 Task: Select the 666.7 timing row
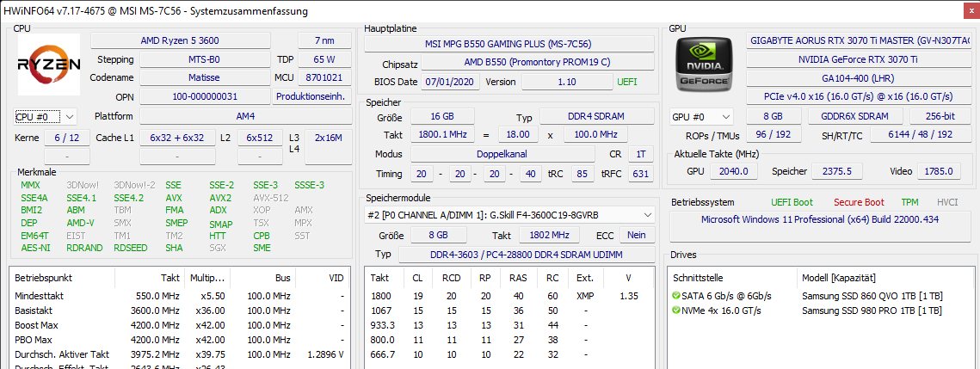(x=509, y=354)
